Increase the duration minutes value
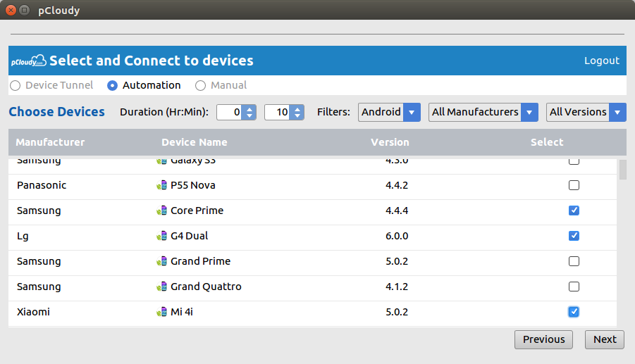This screenshot has height=364, width=635. click(297, 108)
